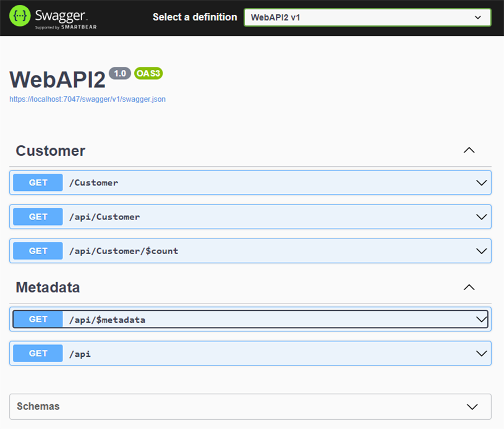Expand the /Customer operation
Screen dimensions: 504x429
482,182
